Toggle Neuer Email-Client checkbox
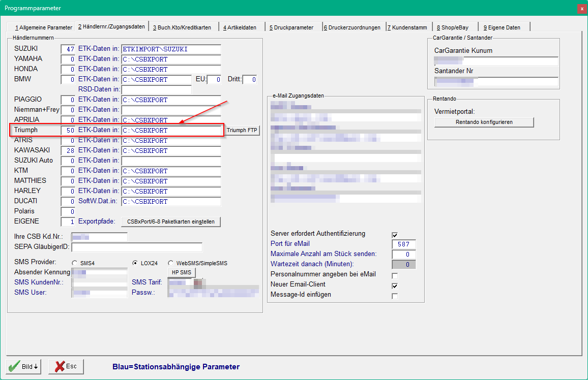 point(395,286)
